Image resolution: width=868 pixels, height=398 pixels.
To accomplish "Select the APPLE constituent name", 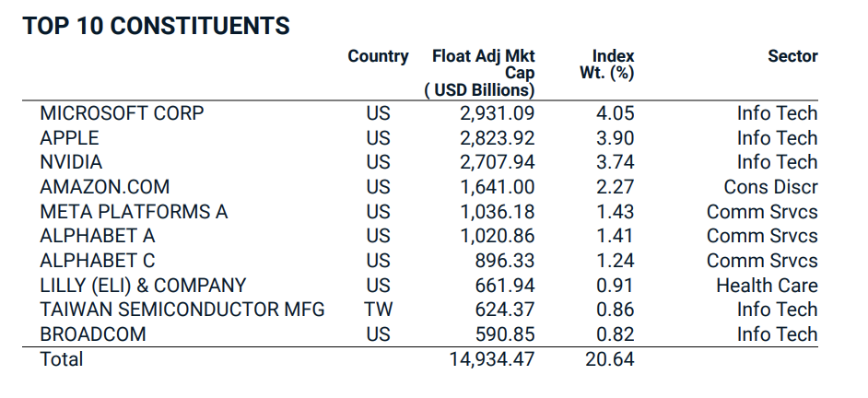I will pos(69,138).
